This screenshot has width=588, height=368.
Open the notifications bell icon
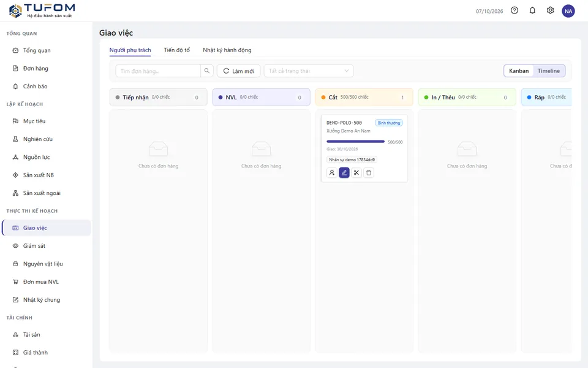[x=532, y=10]
